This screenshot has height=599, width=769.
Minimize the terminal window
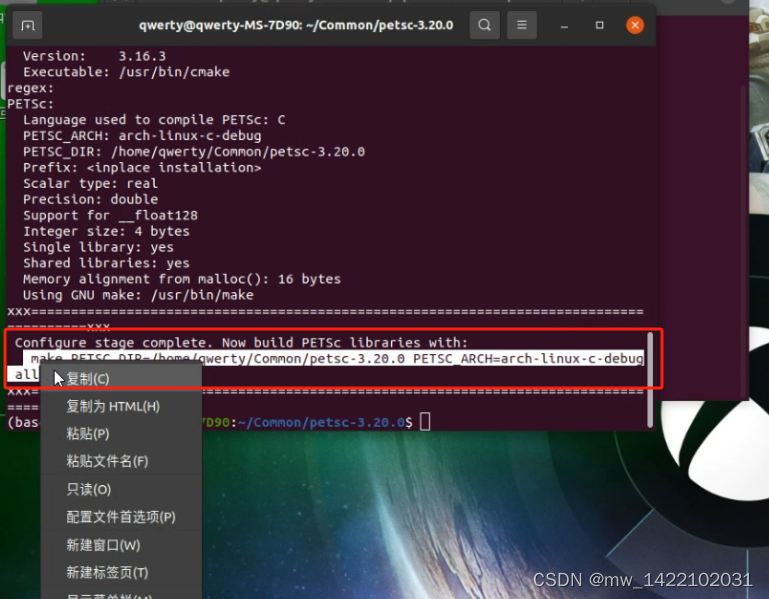564,26
